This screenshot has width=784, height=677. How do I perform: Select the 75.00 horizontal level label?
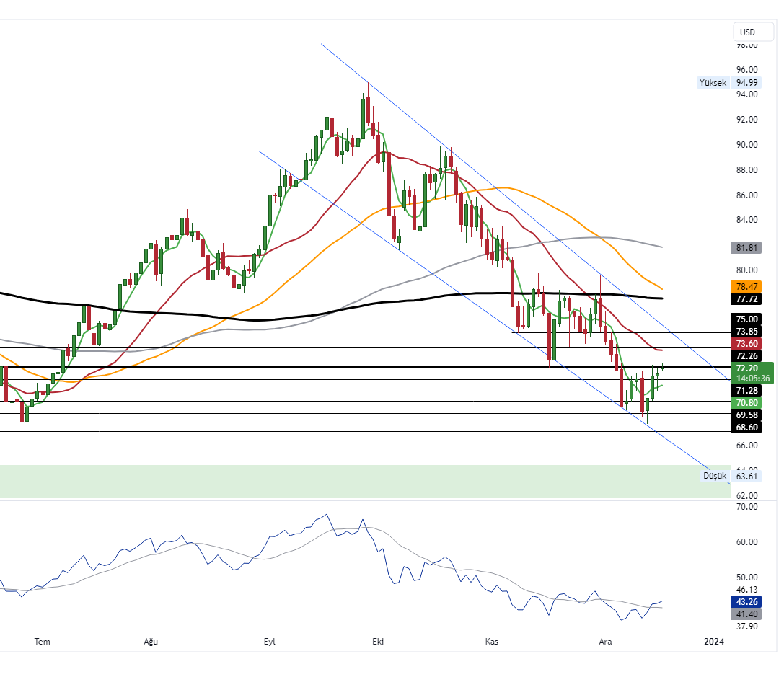[746, 319]
